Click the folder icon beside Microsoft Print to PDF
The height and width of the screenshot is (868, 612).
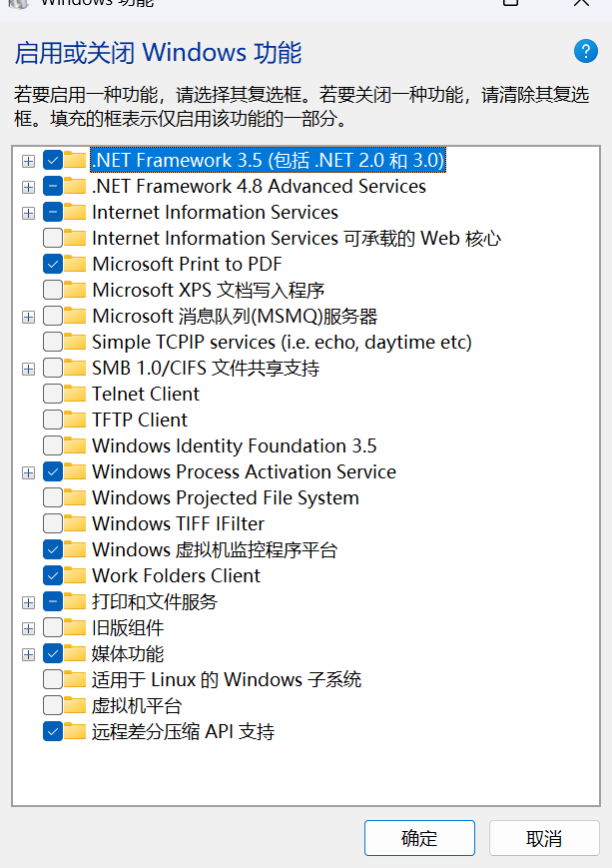point(75,264)
